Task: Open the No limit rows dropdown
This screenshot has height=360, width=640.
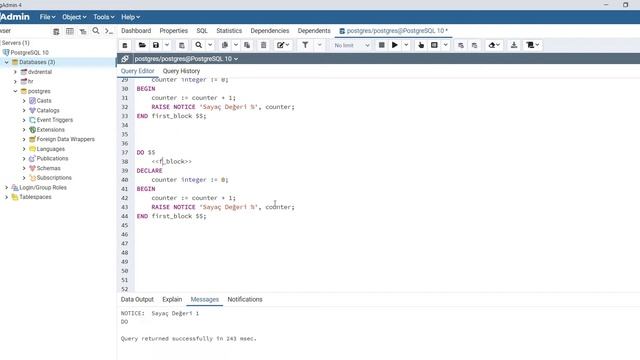Action: pyautogui.click(x=351, y=45)
